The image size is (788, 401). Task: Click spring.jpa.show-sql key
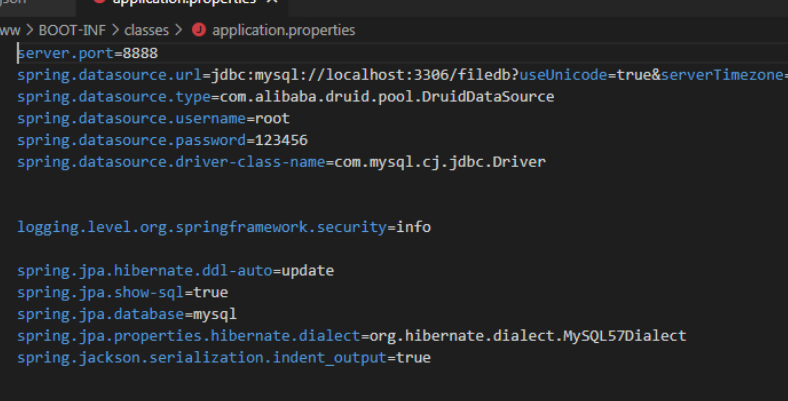(101, 292)
